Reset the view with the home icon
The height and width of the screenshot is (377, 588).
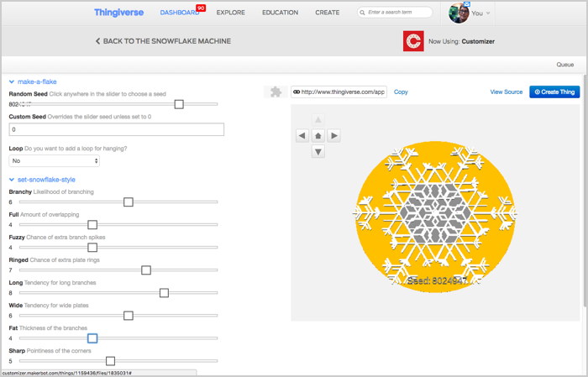[x=318, y=135]
